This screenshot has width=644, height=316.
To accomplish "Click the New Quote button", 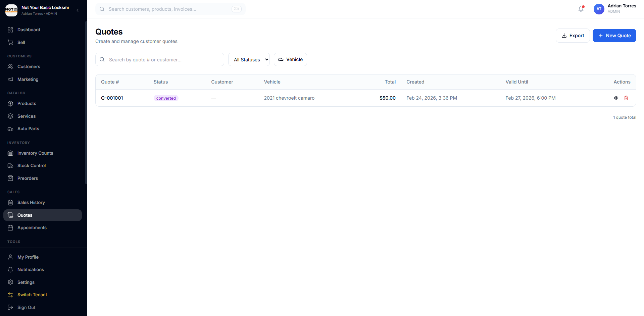I will click(614, 36).
